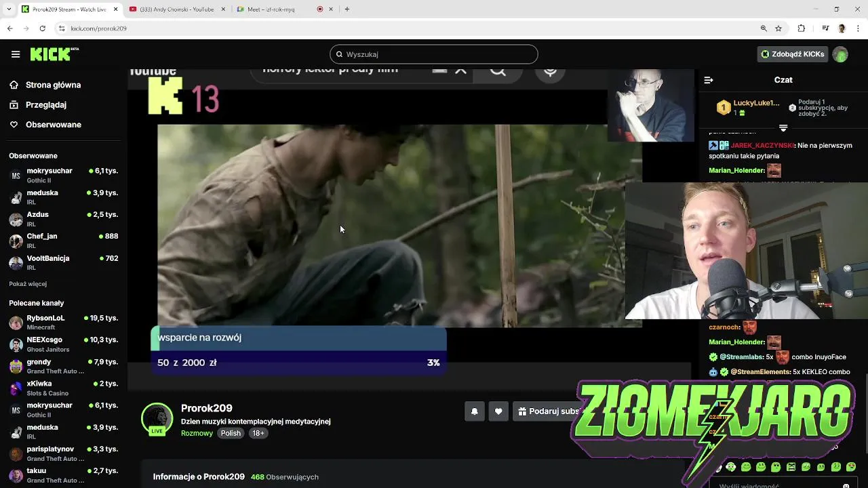Go to Strona główna in sidebar
868x488 pixels.
(x=45, y=85)
